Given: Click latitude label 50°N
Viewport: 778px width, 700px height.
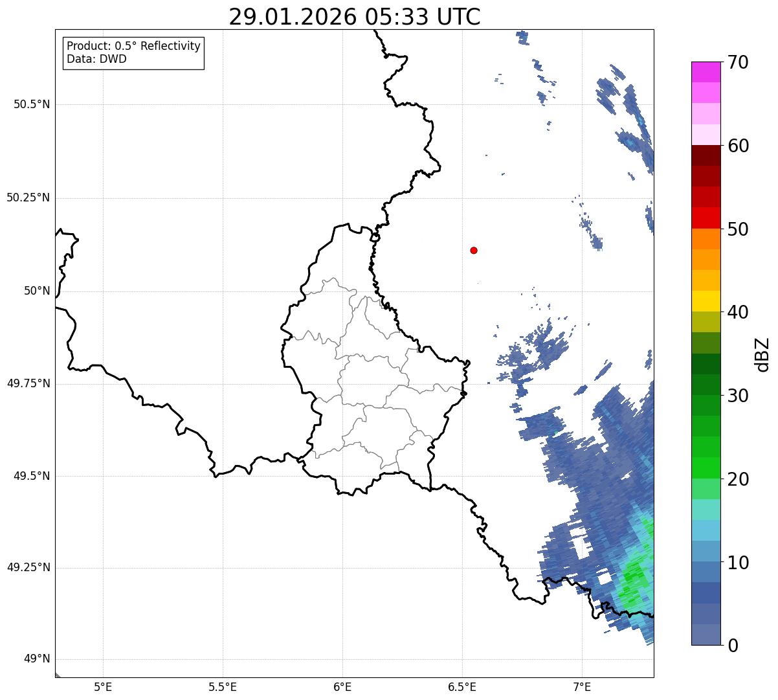Looking at the screenshot, I should 37,291.
